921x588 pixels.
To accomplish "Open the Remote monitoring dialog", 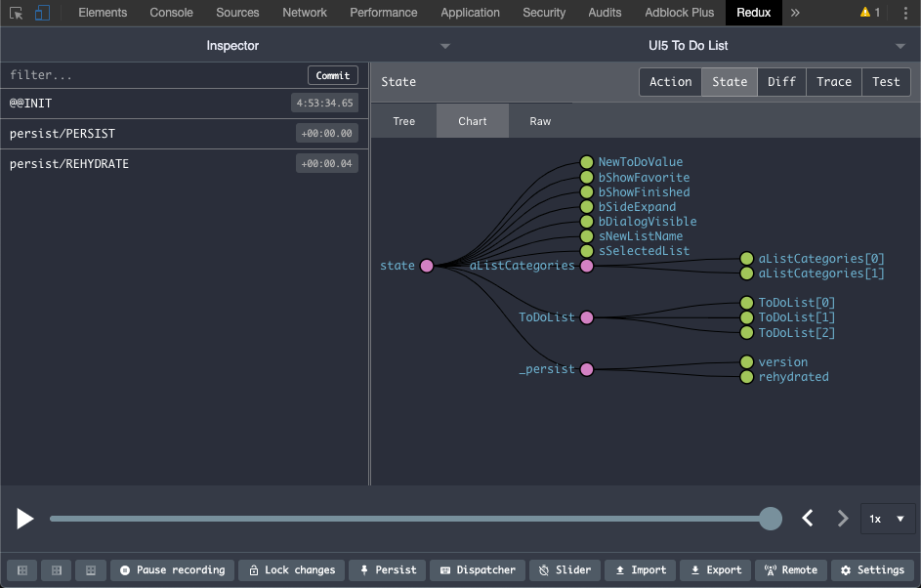I will click(790, 569).
